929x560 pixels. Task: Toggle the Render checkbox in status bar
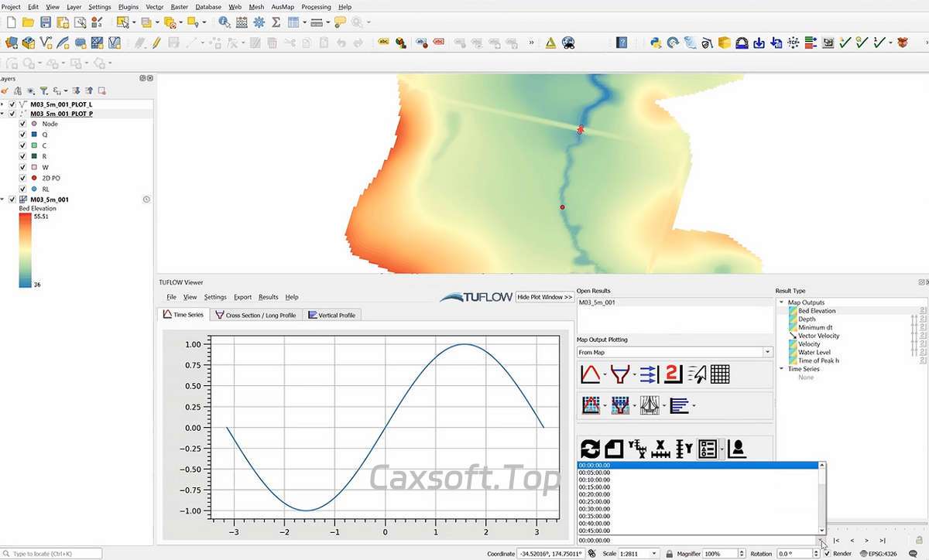[x=827, y=554]
